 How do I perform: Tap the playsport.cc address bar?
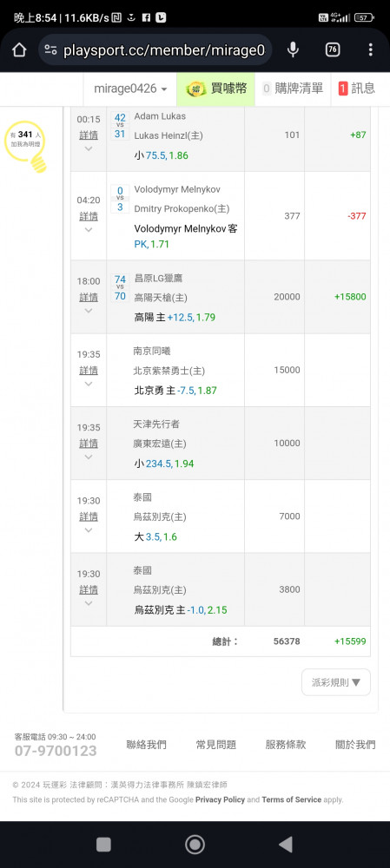click(155, 50)
